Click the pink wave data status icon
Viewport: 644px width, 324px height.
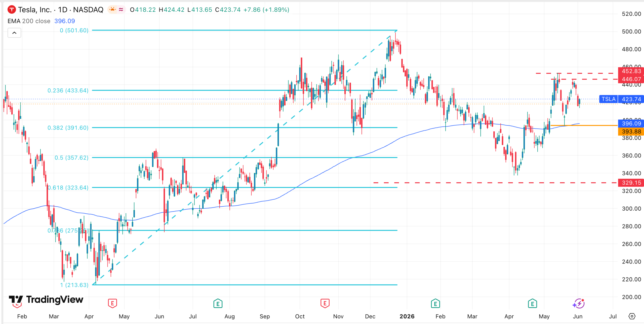[121, 10]
